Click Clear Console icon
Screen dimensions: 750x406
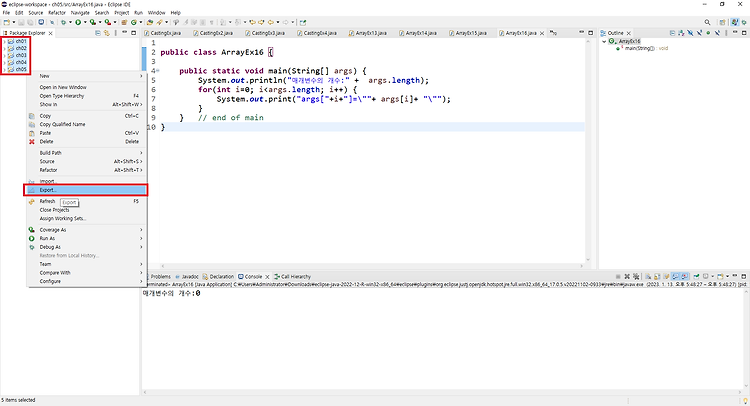tap(648, 276)
